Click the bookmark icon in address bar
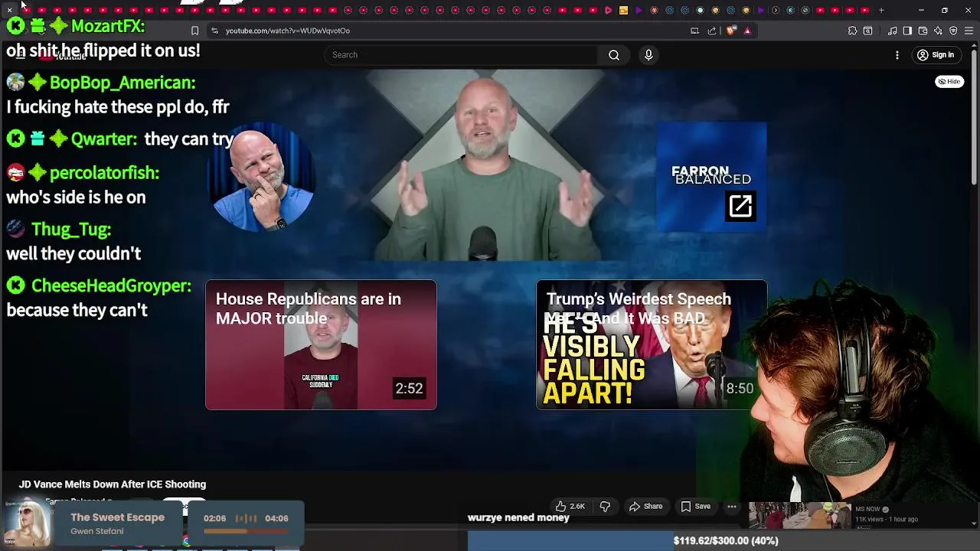 coord(194,31)
